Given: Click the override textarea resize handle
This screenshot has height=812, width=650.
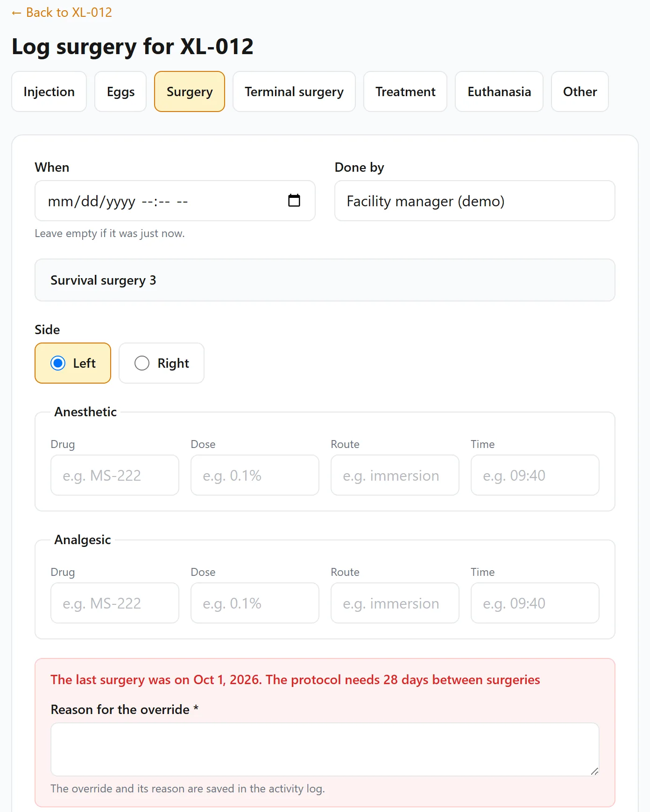Looking at the screenshot, I should tap(594, 771).
